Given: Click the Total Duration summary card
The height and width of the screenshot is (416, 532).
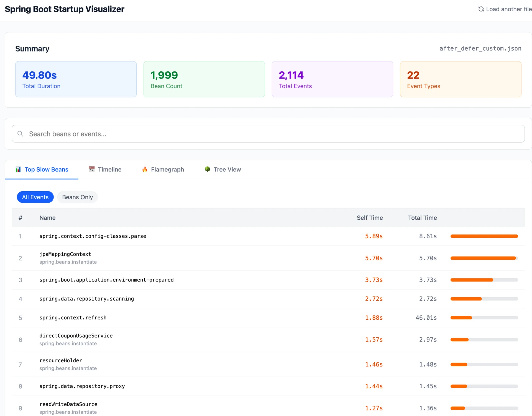Looking at the screenshot, I should 76,79.
